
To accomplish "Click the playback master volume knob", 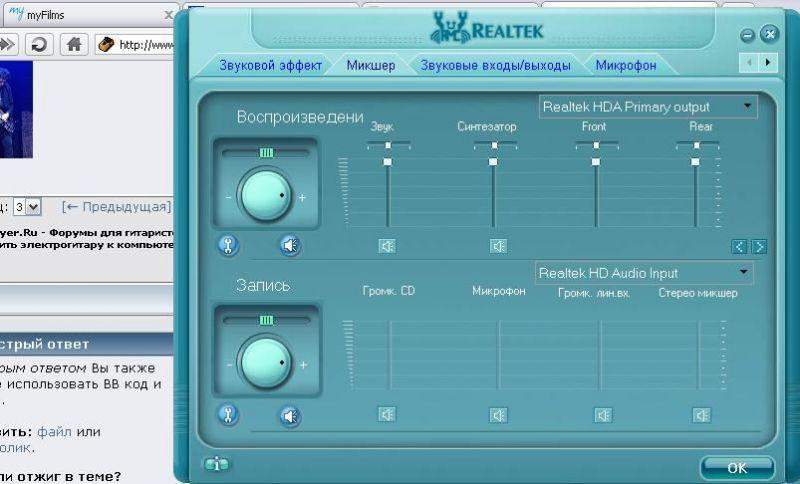I will pos(265,196).
